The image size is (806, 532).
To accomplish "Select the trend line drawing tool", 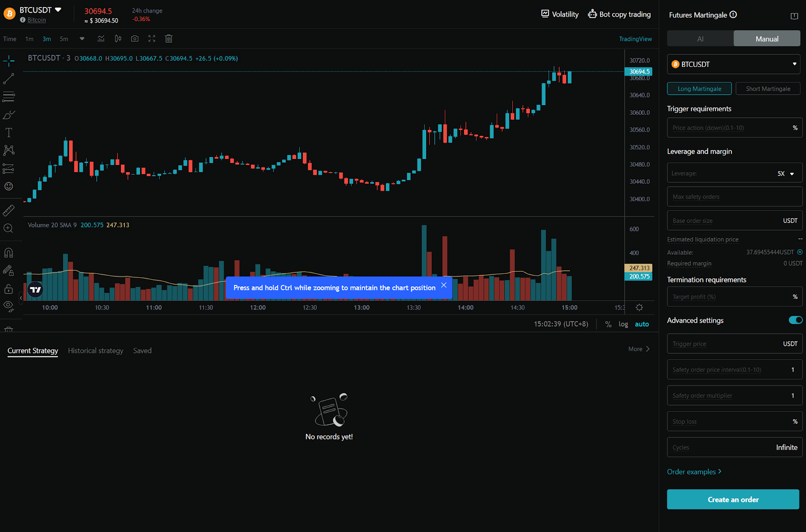I will 9,79.
